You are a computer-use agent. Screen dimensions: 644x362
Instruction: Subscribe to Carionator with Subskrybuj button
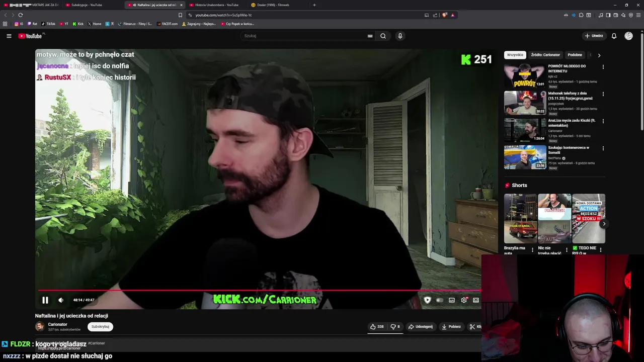(100, 327)
